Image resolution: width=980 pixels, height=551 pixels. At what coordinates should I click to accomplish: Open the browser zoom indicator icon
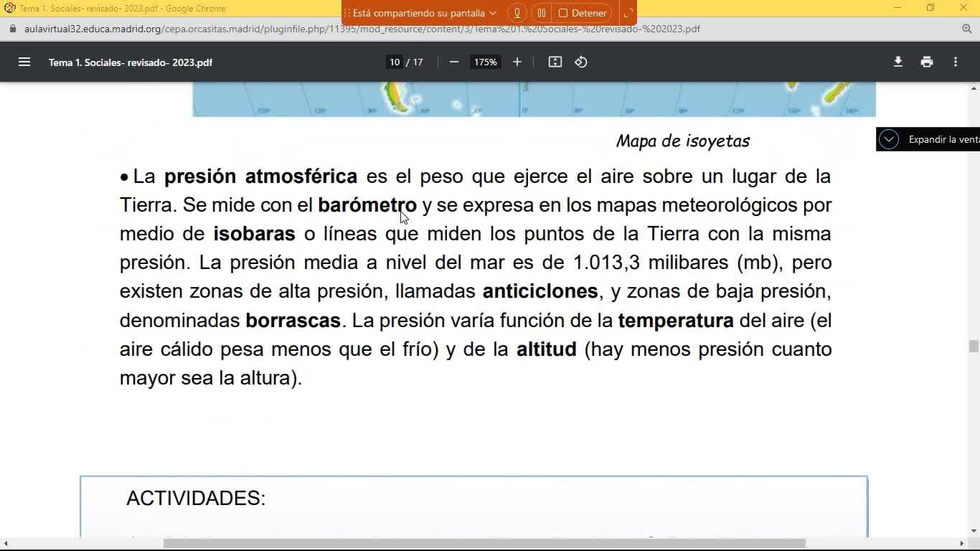point(966,29)
